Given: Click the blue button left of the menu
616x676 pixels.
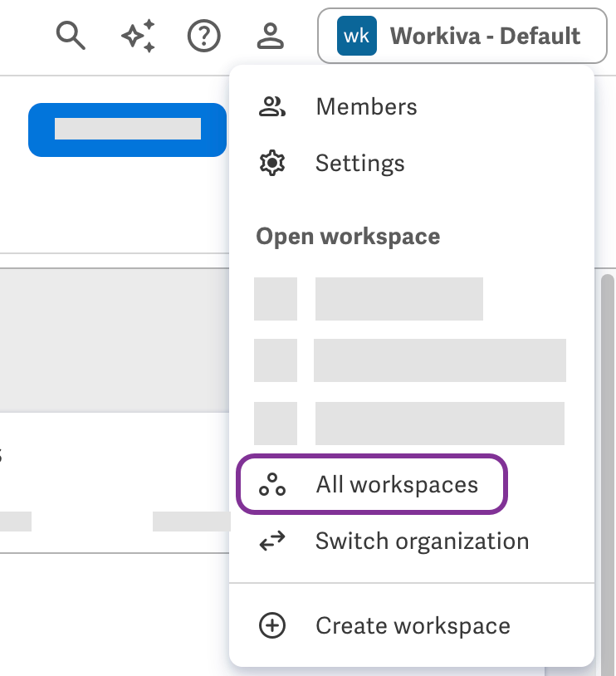Looking at the screenshot, I should pyautogui.click(x=128, y=130).
